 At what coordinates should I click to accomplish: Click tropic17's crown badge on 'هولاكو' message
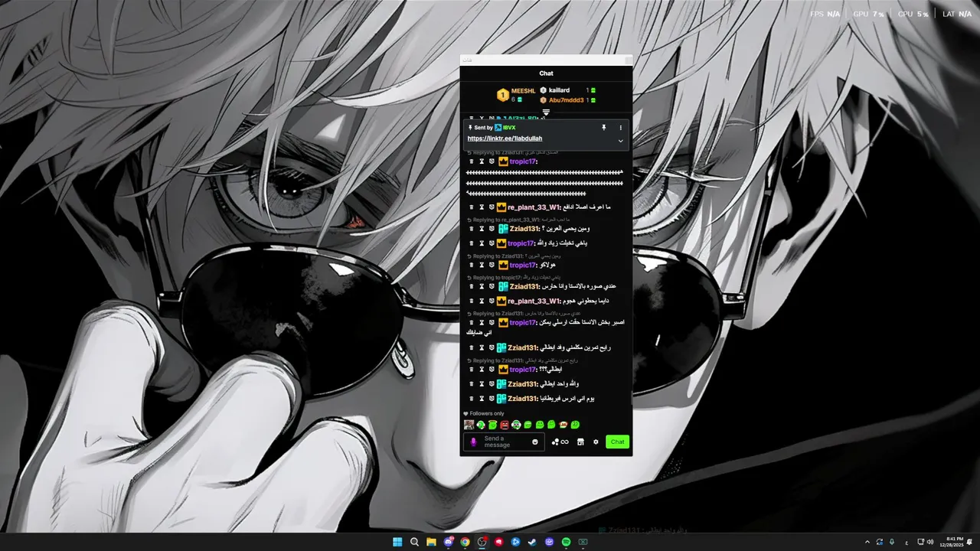[503, 265]
